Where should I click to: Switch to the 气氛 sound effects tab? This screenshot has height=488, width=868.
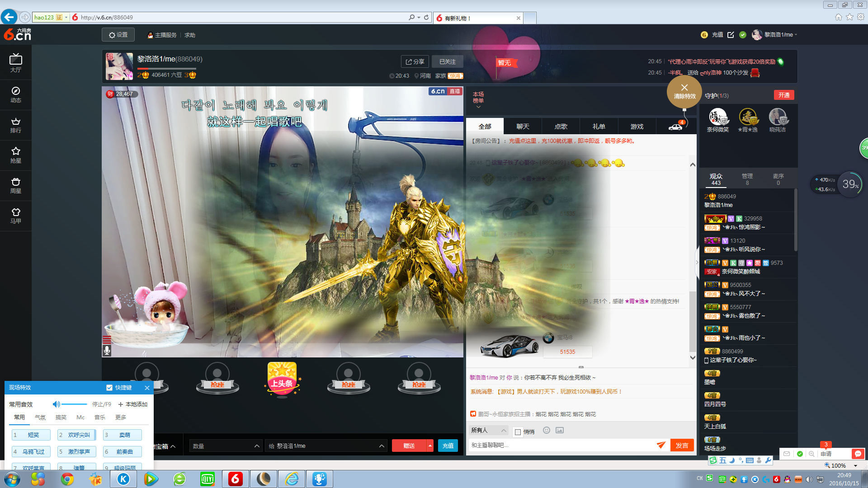40,418
